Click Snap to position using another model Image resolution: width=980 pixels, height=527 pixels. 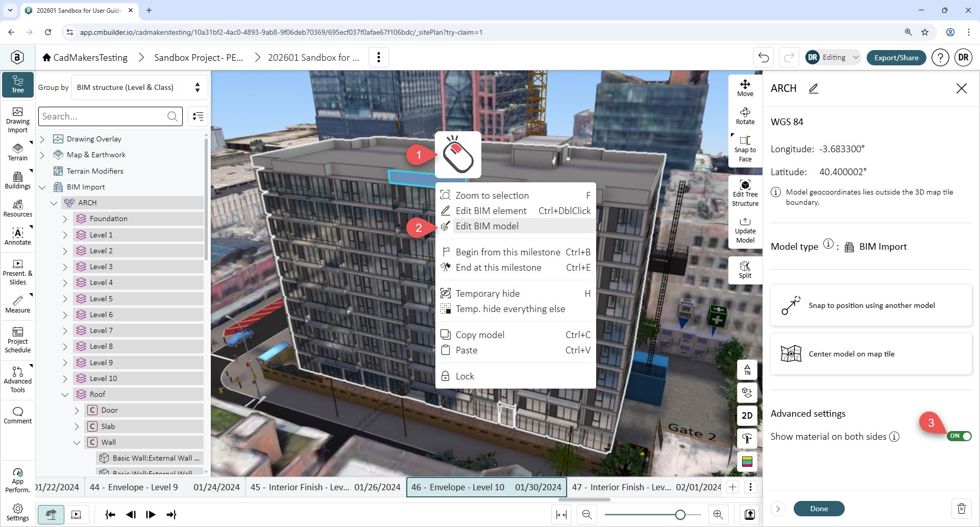point(871,305)
